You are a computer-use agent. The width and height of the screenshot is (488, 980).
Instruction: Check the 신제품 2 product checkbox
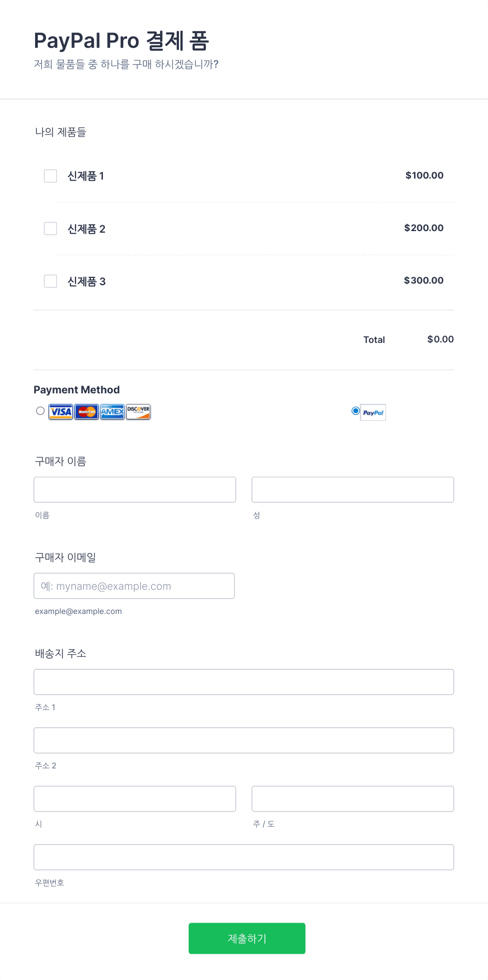(x=50, y=228)
